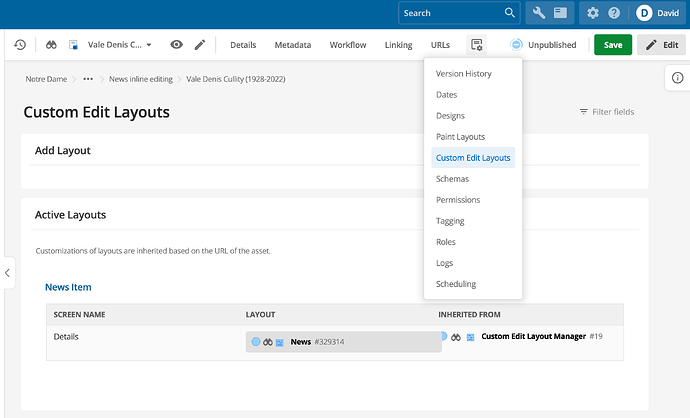Open the history clock icon in toolbar
The height and width of the screenshot is (418, 690).
(20, 44)
